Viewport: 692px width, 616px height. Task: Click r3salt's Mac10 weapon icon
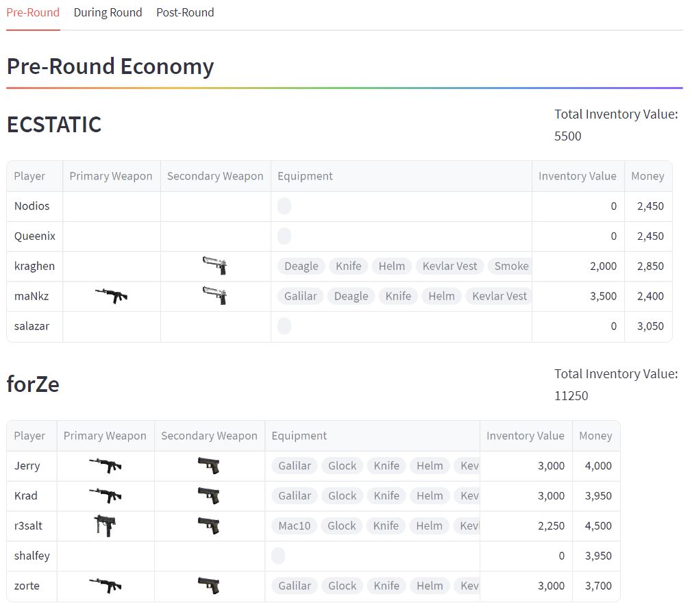pos(105,526)
